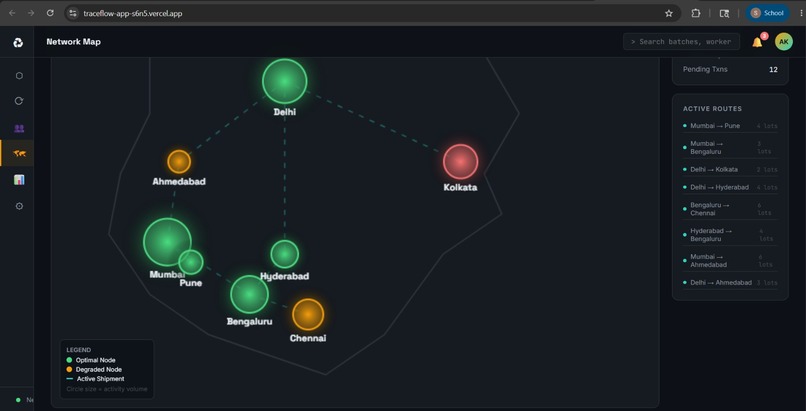This screenshot has height=411, width=806.
Task: Open the notifications bell icon
Action: point(757,42)
